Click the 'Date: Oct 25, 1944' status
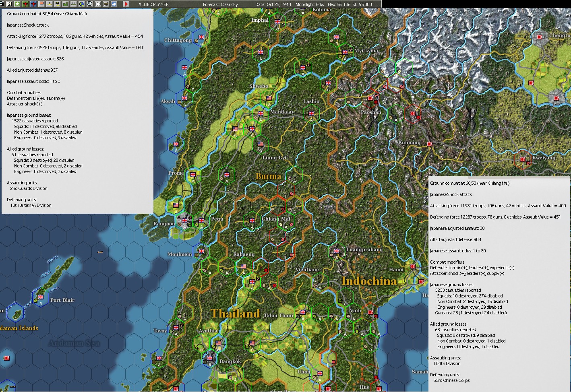This screenshot has height=392, width=571. pos(273,4)
